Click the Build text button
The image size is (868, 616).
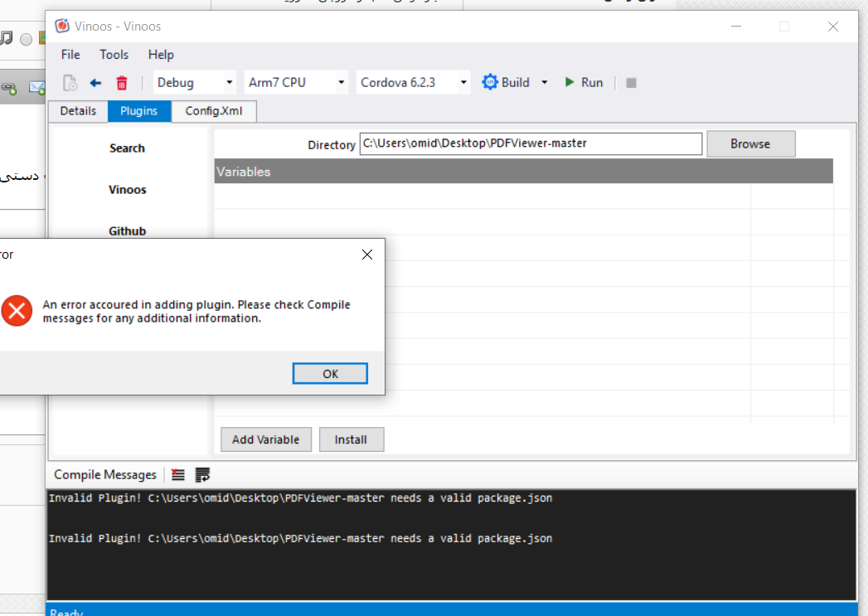pyautogui.click(x=516, y=82)
